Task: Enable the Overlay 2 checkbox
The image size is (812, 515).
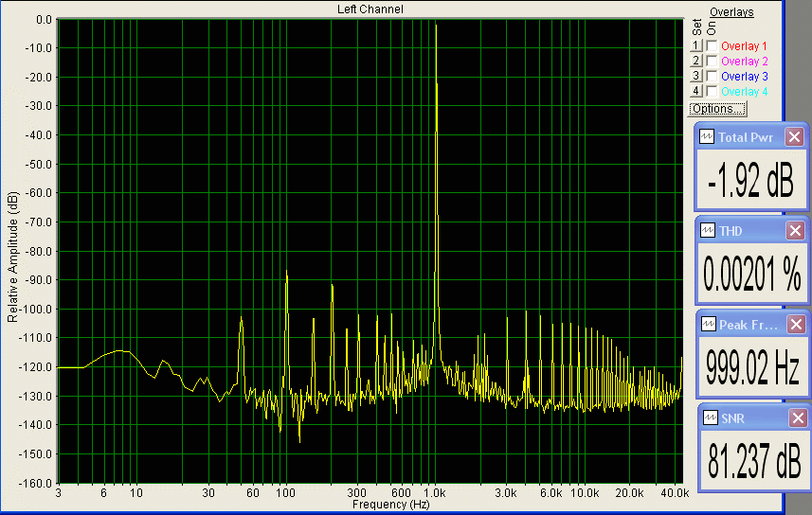Action: (713, 62)
